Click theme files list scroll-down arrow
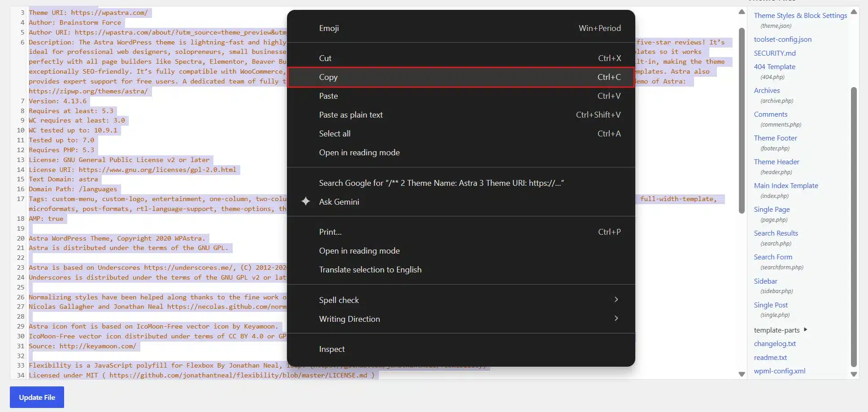This screenshot has height=412, width=868. 854,374
